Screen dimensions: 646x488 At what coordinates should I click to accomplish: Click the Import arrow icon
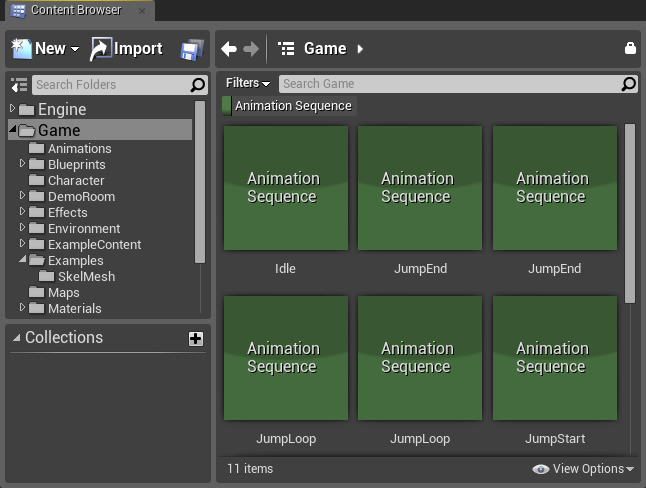tap(101, 49)
